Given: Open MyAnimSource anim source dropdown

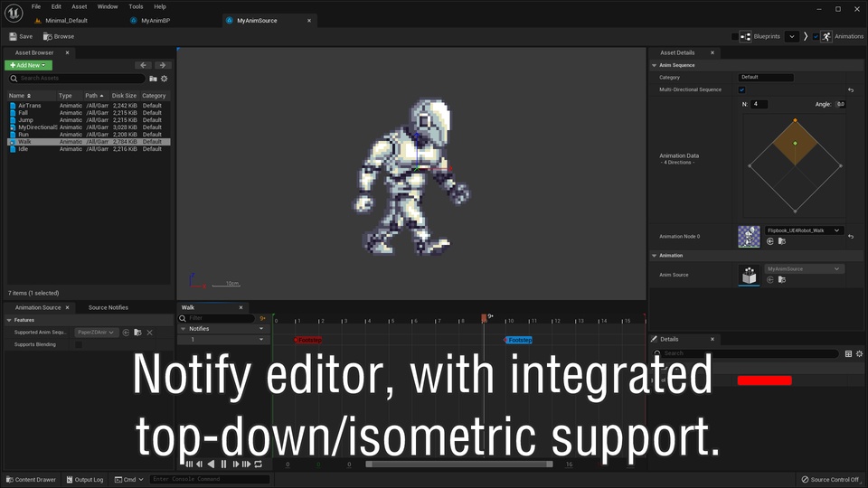Looking at the screenshot, I should pyautogui.click(x=804, y=269).
